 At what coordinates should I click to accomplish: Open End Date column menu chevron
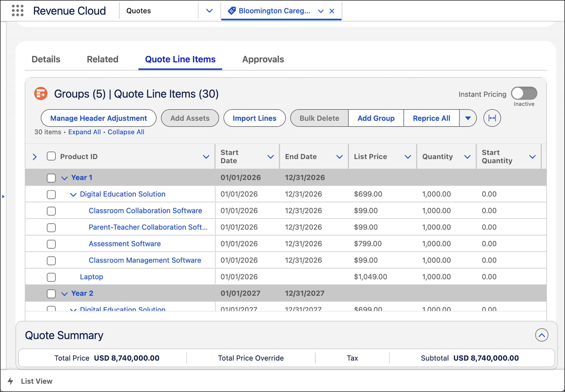339,157
